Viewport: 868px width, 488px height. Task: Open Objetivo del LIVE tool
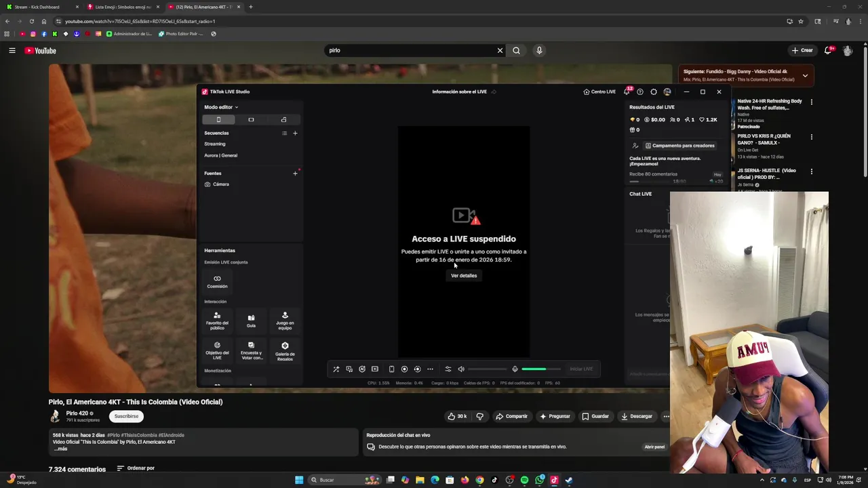coord(217,350)
